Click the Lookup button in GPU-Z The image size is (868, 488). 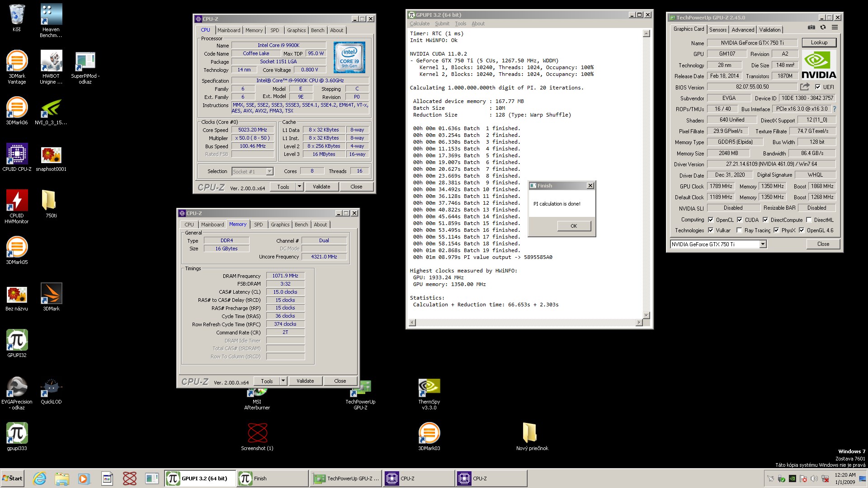click(x=819, y=42)
